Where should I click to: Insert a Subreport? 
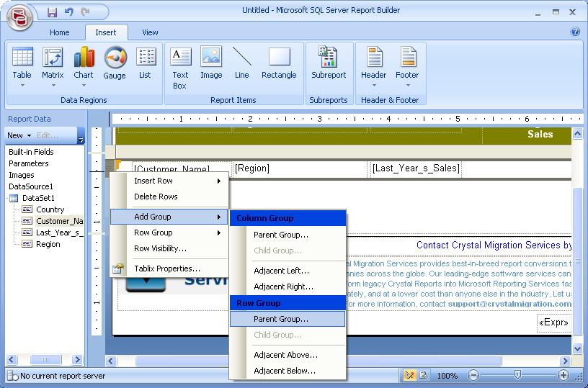tap(329, 63)
